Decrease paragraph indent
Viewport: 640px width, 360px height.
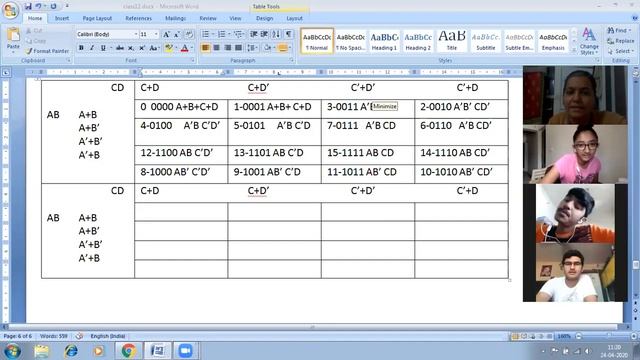[x=253, y=34]
